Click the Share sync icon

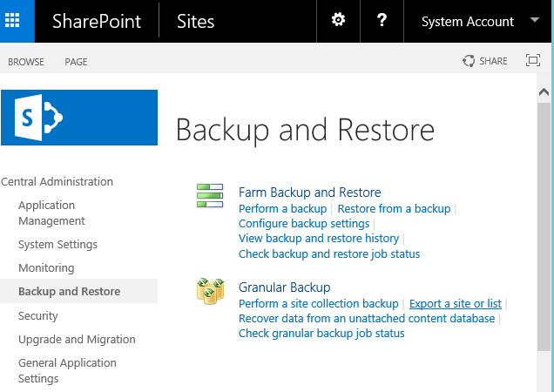[x=469, y=61]
